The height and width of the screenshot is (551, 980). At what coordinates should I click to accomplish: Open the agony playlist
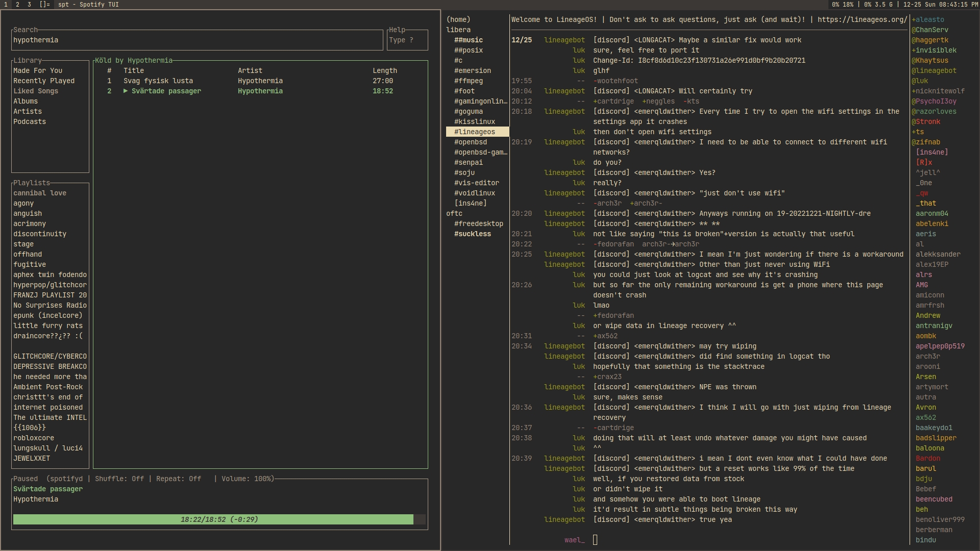[x=23, y=203]
